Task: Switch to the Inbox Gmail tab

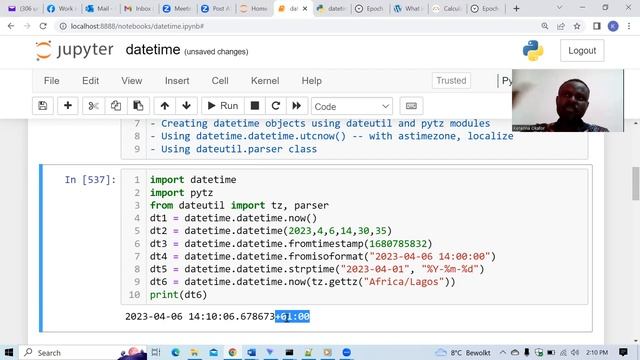Action: [138, 8]
